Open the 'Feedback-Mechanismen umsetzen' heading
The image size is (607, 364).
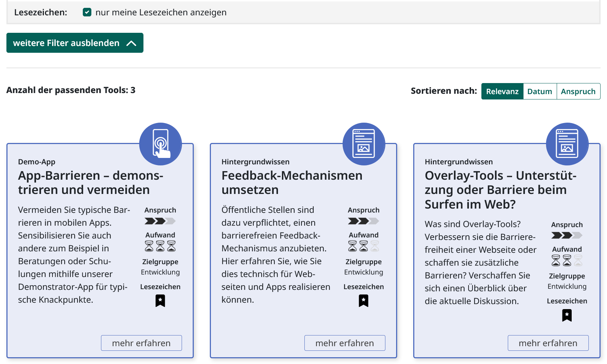tap(292, 183)
